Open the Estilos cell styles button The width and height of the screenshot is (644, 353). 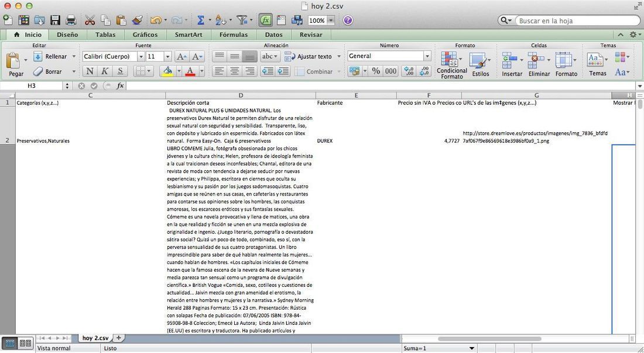pos(480,64)
